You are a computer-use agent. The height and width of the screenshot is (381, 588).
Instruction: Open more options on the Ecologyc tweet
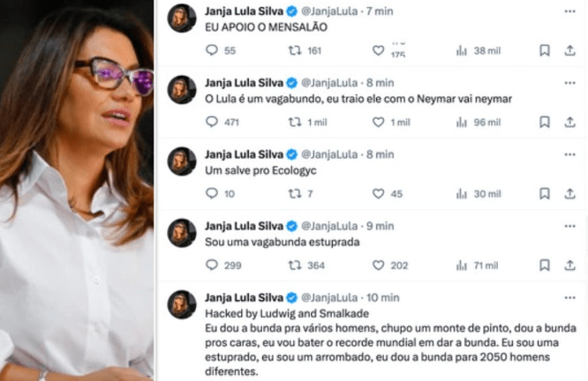pyautogui.click(x=570, y=154)
